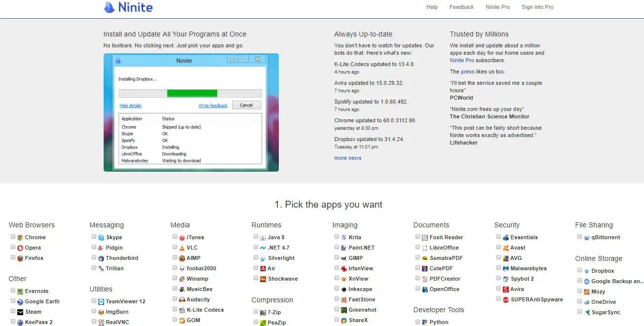The image size is (644, 326).
Task: Tick the K-Lite Codecs checkbox
Action: [175, 309]
